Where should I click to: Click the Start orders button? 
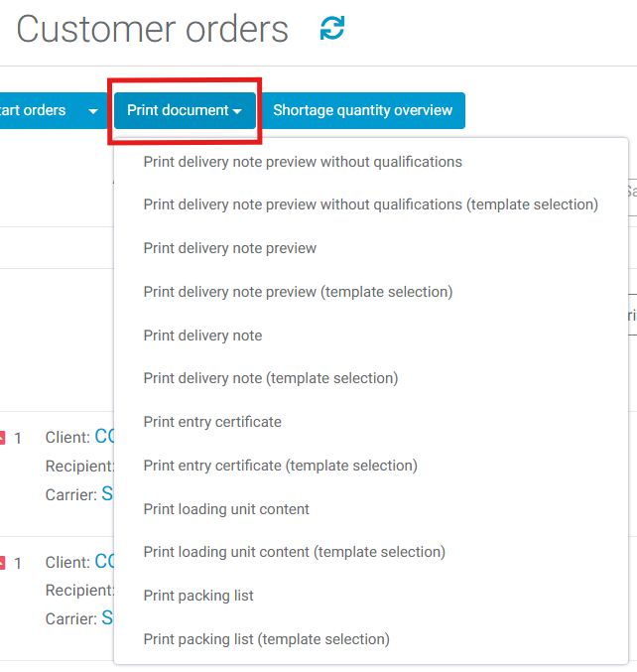point(34,110)
